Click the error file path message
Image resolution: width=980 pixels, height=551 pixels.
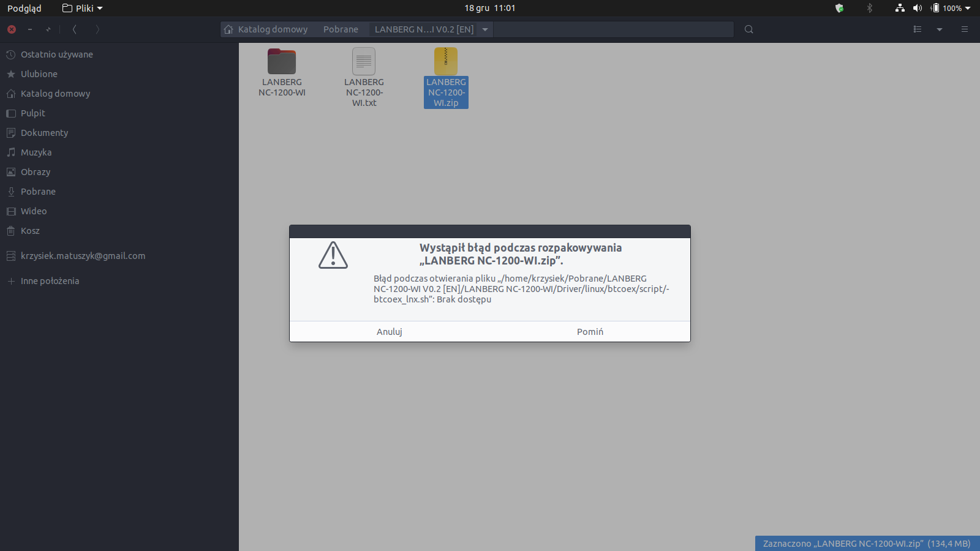(x=521, y=289)
